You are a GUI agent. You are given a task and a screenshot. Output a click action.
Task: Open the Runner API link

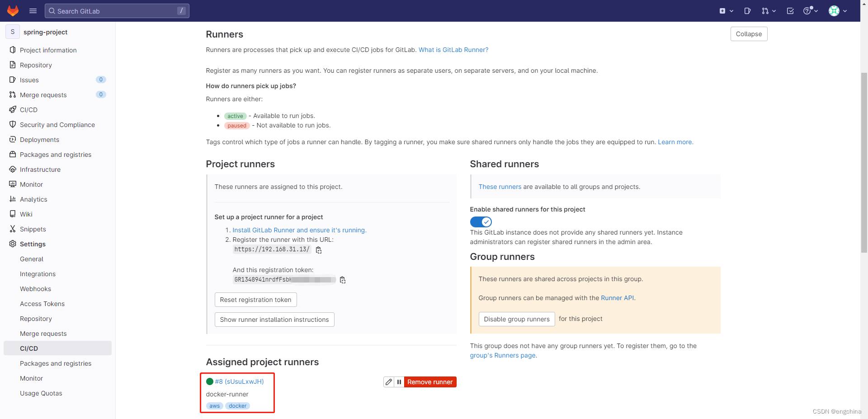click(x=617, y=298)
